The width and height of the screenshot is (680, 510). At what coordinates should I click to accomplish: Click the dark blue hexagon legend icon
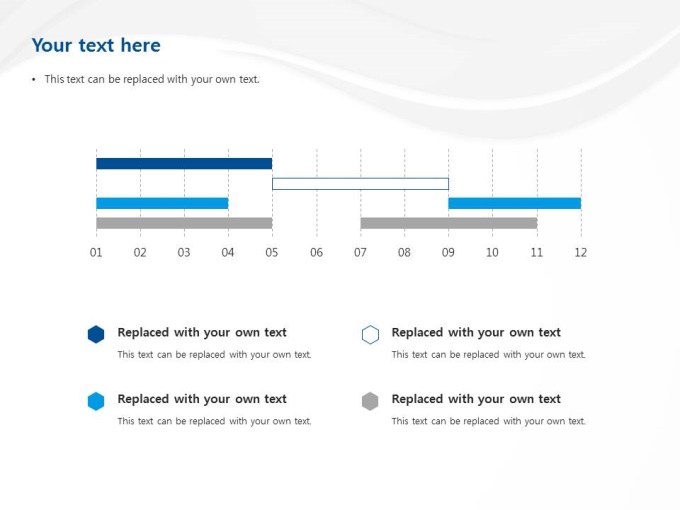point(96,335)
